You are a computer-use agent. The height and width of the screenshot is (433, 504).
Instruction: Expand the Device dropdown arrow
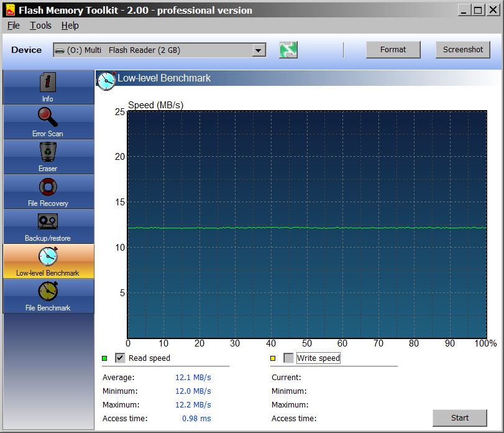point(259,50)
